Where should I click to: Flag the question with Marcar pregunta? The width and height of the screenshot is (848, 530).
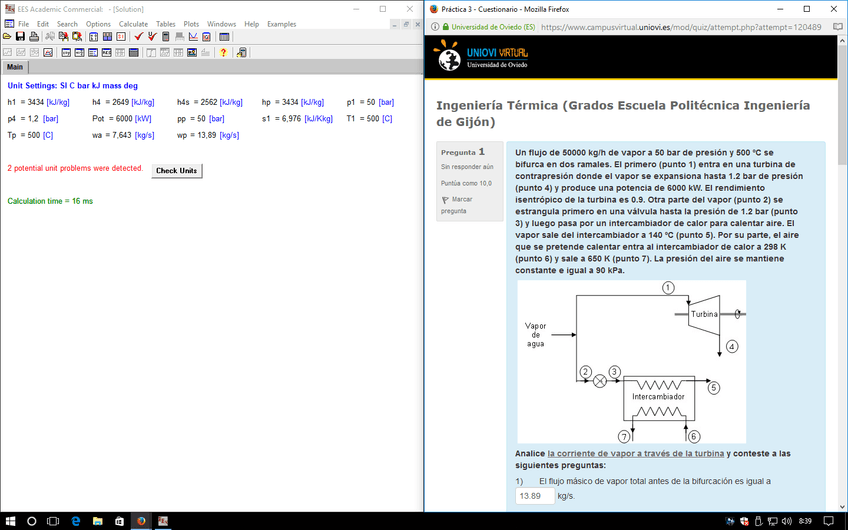tap(456, 205)
